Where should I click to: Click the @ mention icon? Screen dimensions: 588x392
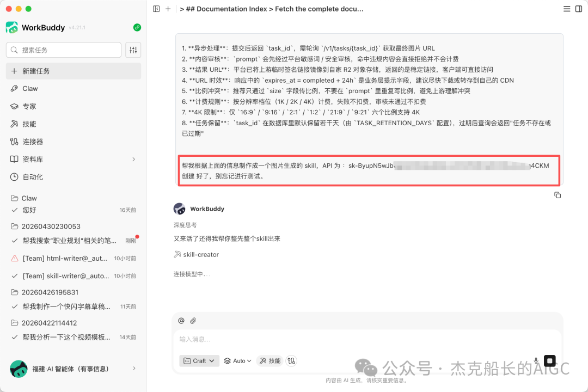[x=181, y=321]
